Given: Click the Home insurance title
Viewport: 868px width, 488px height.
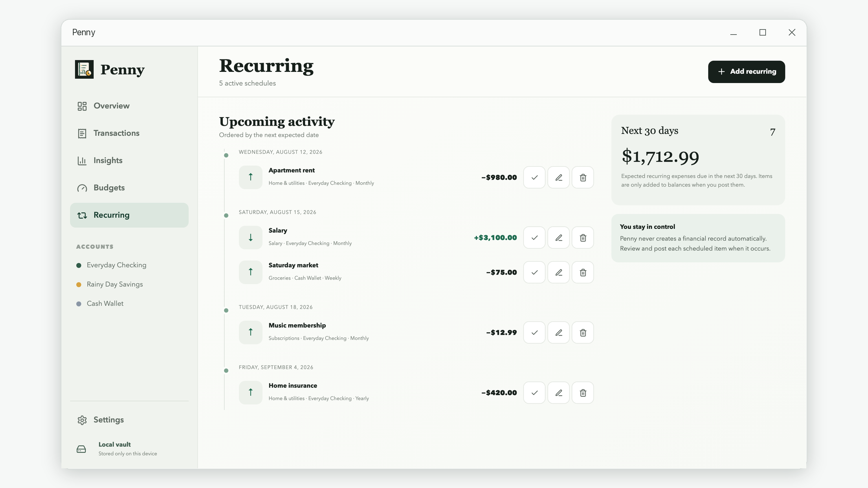Looking at the screenshot, I should point(293,386).
